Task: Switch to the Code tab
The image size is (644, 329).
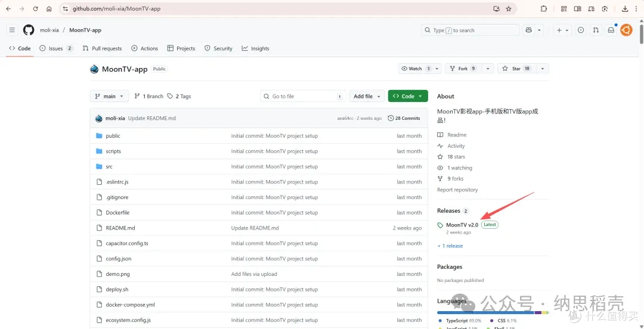Action: (x=20, y=48)
